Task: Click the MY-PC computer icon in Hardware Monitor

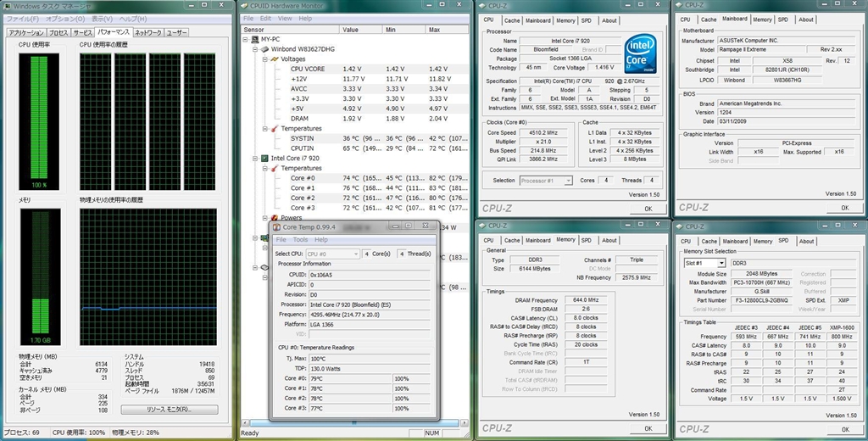Action: 254,39
